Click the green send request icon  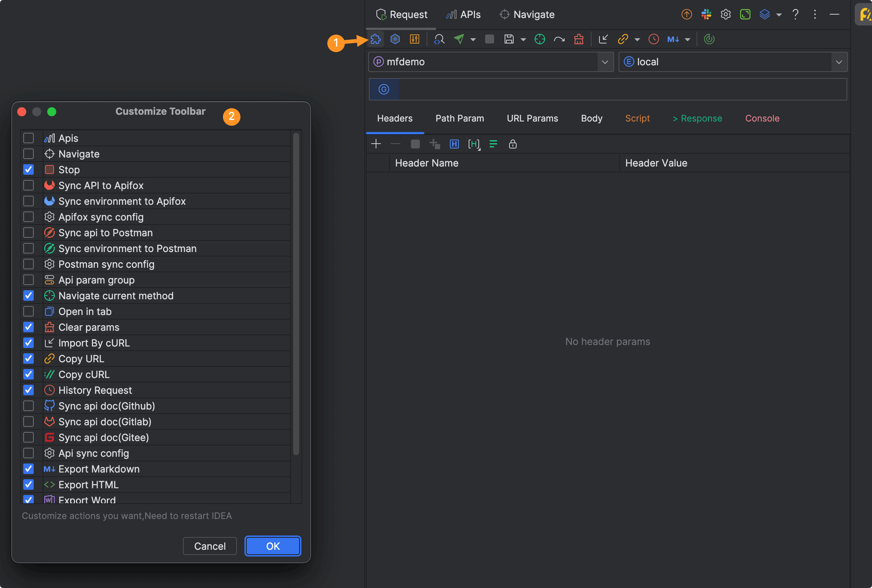[459, 39]
